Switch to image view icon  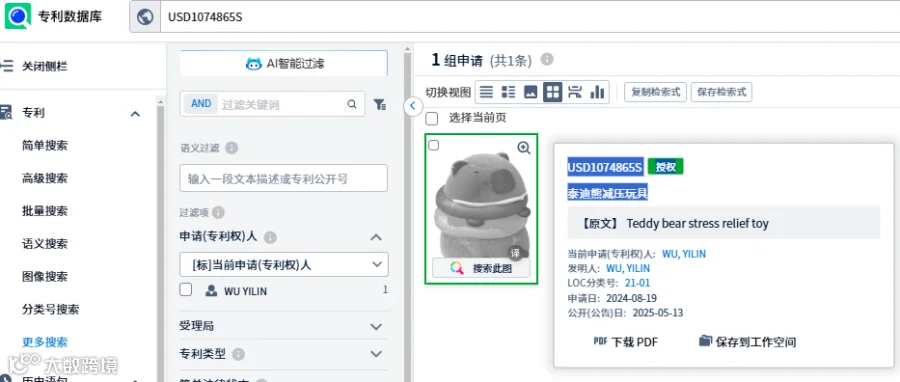(x=530, y=92)
